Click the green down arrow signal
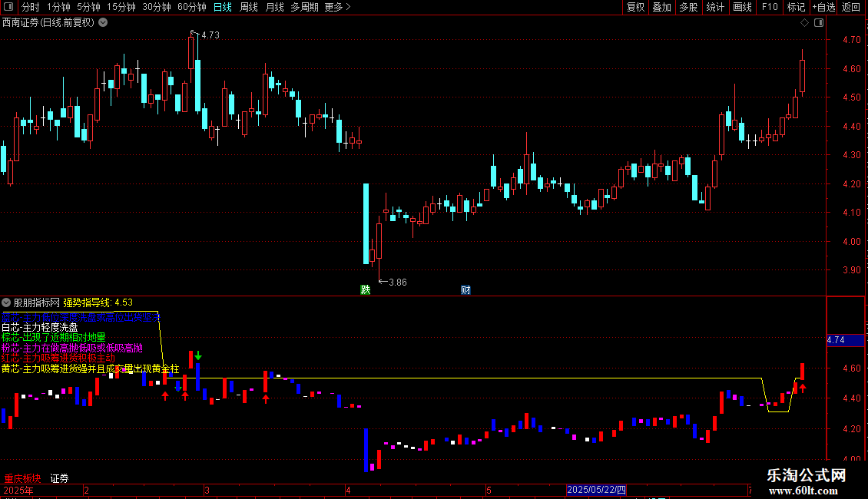The width and height of the screenshot is (868, 499). (198, 355)
